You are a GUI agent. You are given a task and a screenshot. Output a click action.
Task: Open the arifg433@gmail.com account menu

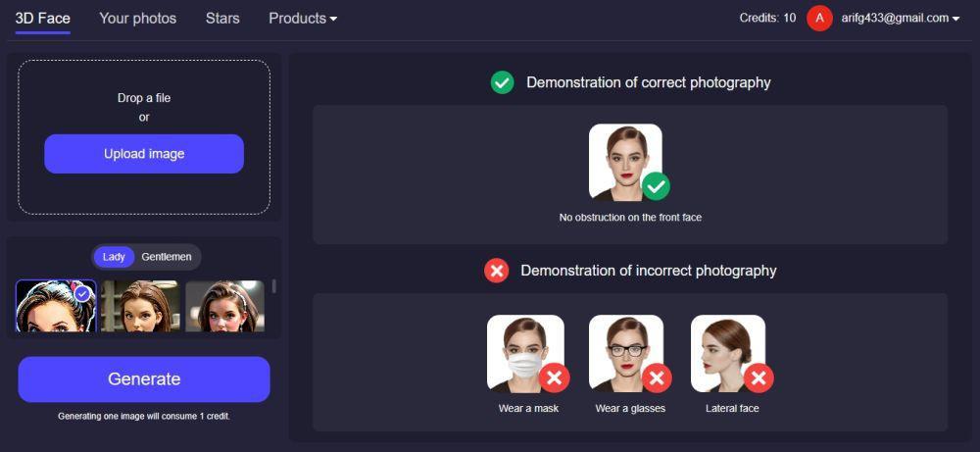pyautogui.click(x=900, y=18)
